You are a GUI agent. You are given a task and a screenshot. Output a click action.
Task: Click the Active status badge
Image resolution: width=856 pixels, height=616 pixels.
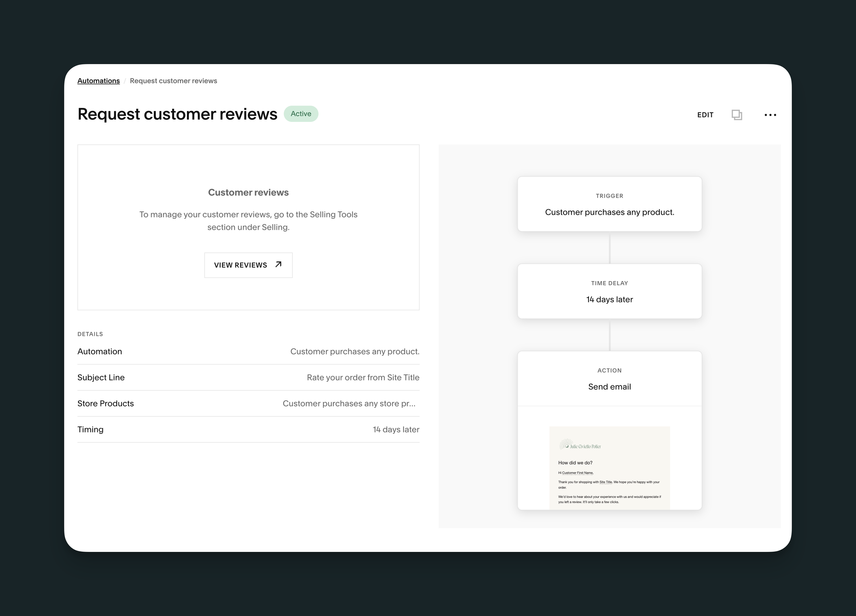coord(301,114)
